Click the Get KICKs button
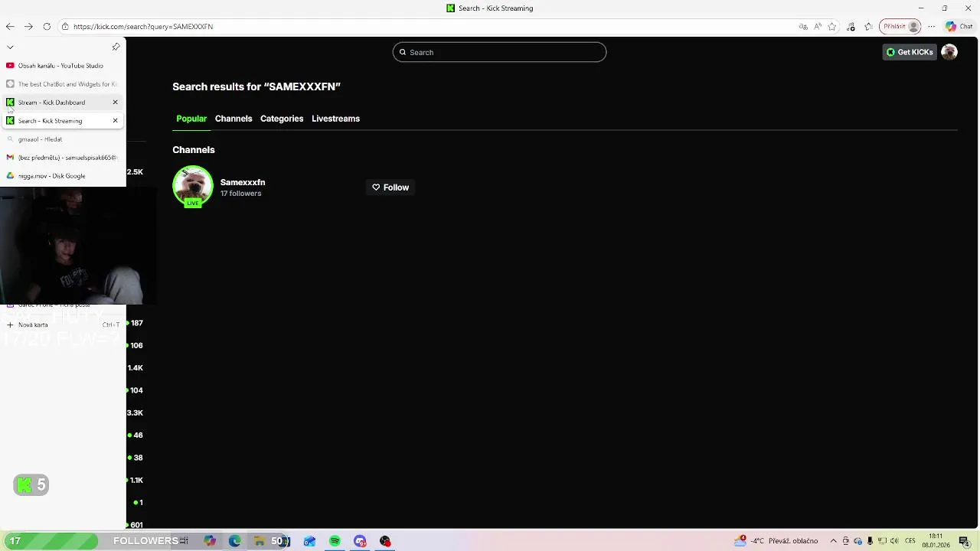Screen dimensions: 980x551 (910, 52)
